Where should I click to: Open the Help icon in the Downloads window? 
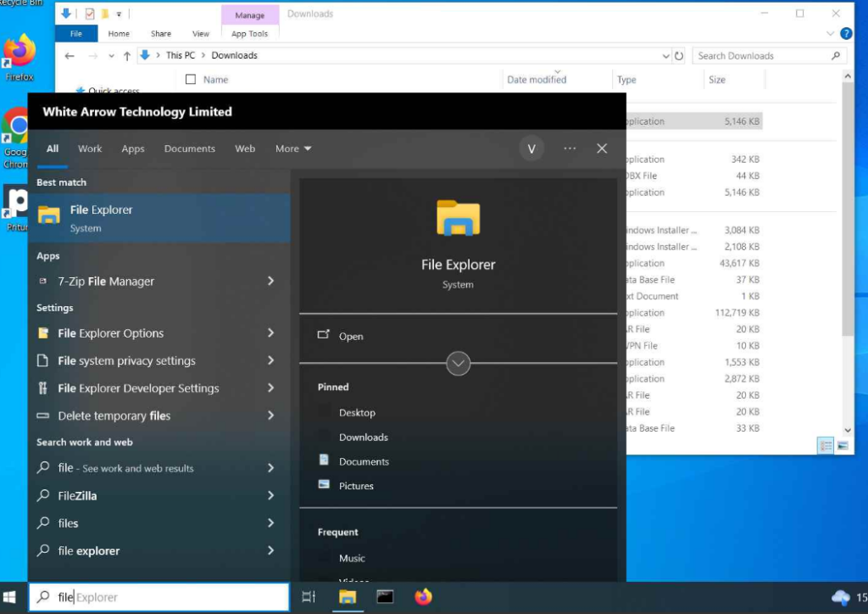(846, 33)
